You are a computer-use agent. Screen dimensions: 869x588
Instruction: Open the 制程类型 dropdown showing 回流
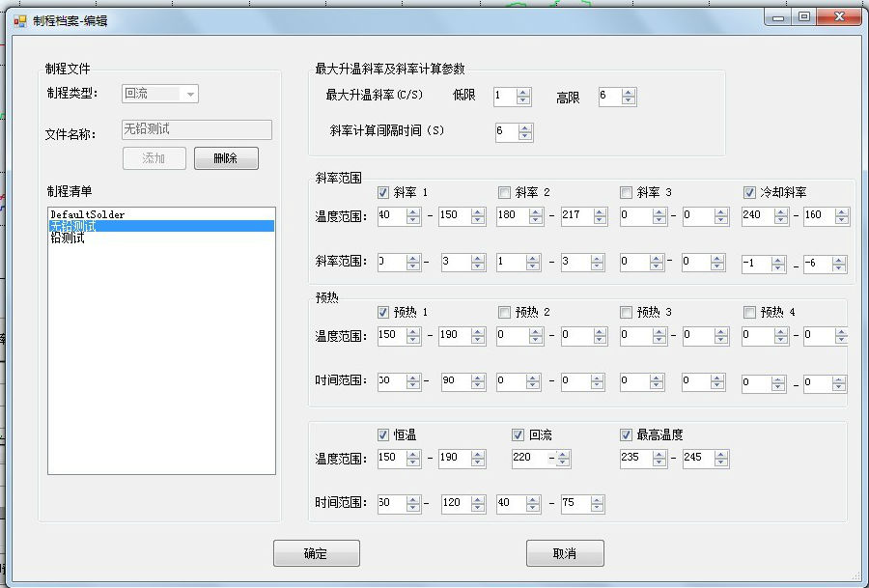tap(160, 94)
